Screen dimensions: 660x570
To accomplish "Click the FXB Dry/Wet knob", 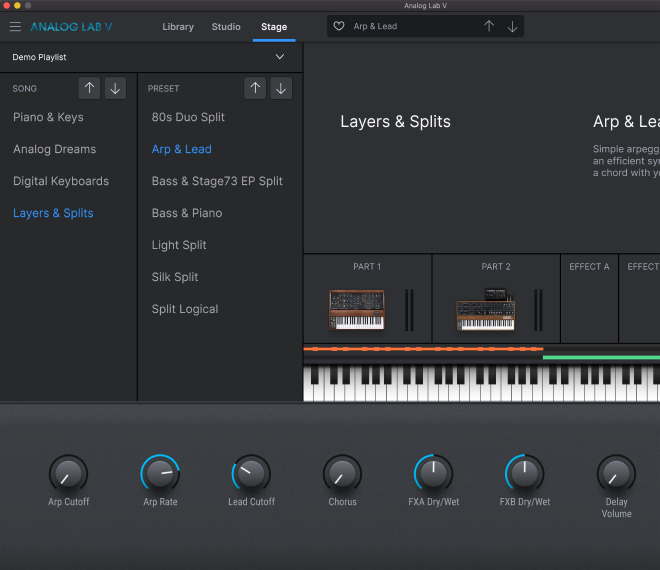I will coord(524,474).
